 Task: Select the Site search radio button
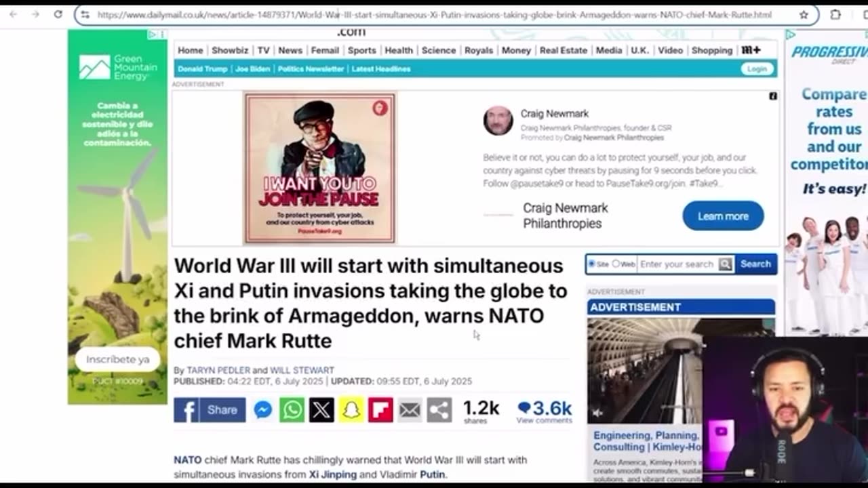[591, 264]
